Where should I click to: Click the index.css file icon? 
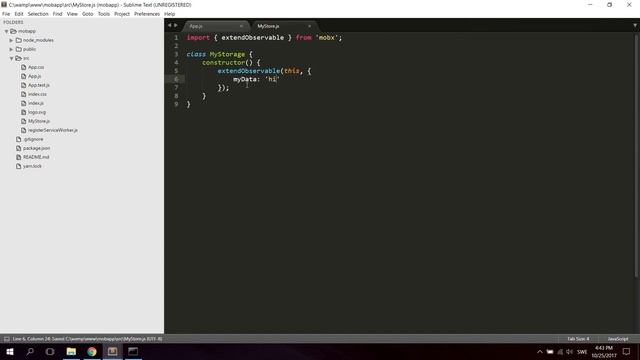pyautogui.click(x=24, y=94)
